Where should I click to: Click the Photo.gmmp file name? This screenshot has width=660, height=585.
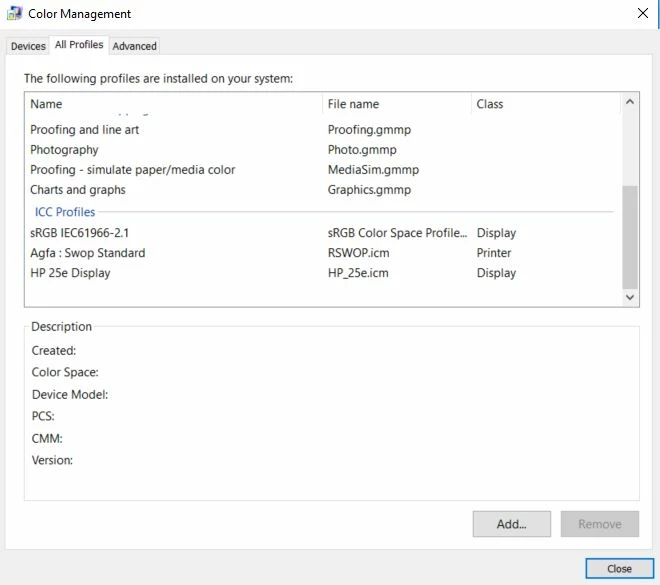click(x=362, y=150)
